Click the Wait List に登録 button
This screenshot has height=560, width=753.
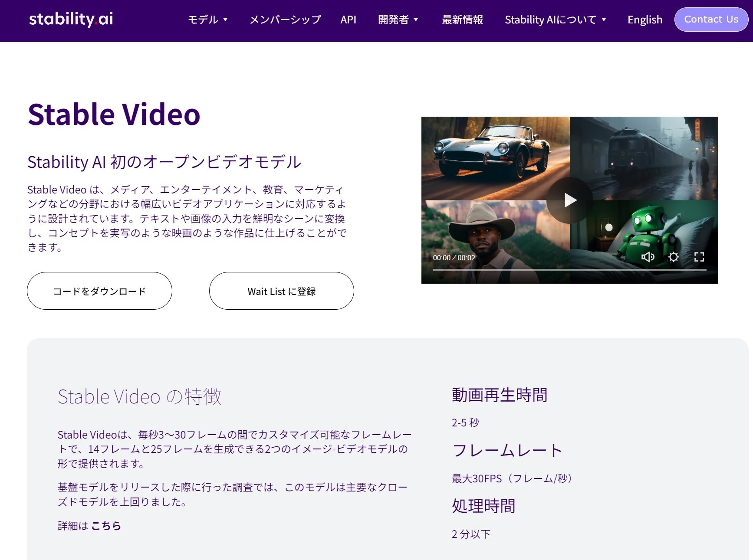pos(281,291)
